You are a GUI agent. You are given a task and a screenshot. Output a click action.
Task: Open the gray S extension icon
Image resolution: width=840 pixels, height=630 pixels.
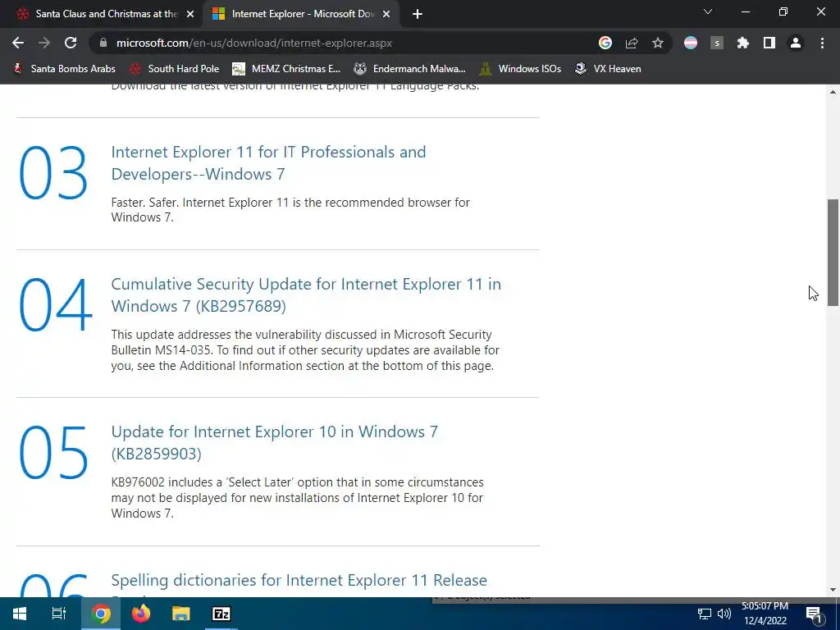(717, 43)
